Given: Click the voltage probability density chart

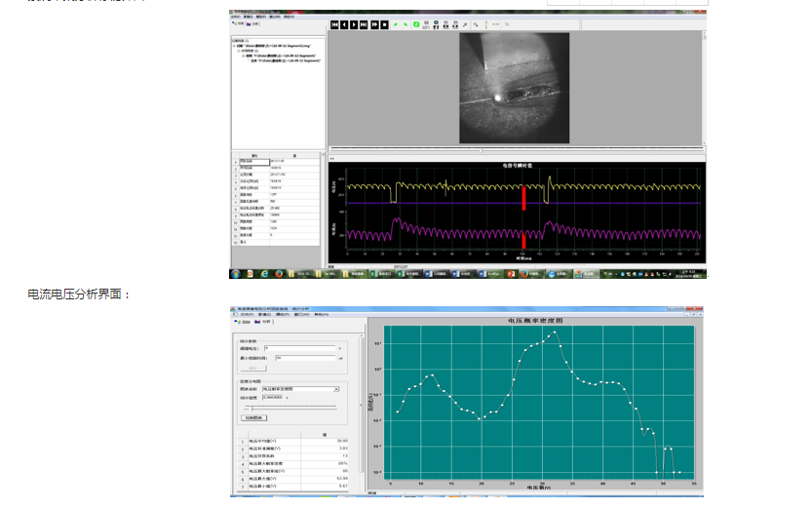Looking at the screenshot, I should click(538, 402).
